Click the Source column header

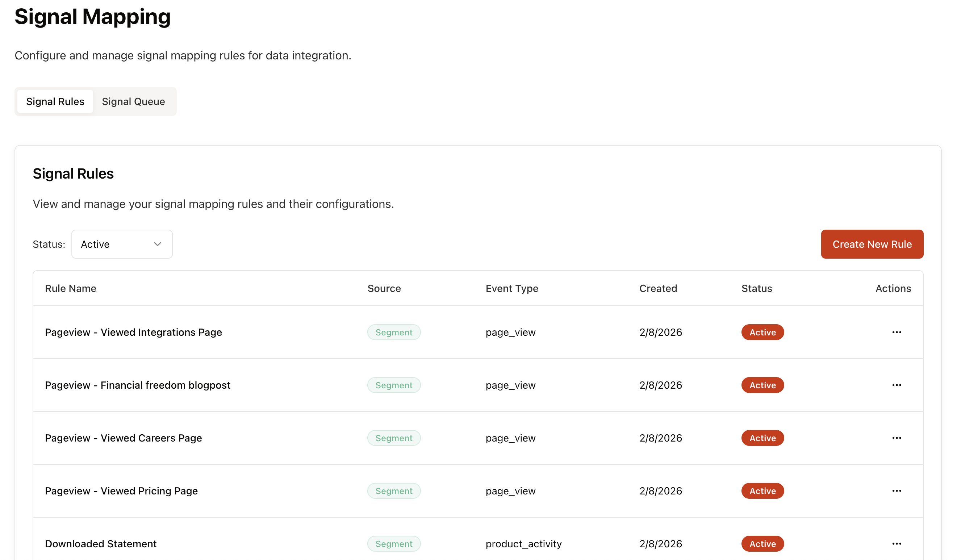(384, 289)
